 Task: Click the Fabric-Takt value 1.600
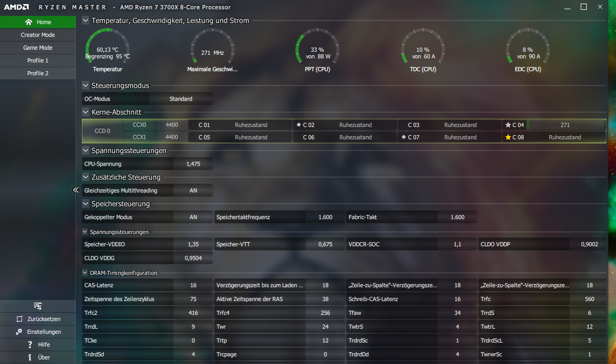tap(457, 217)
